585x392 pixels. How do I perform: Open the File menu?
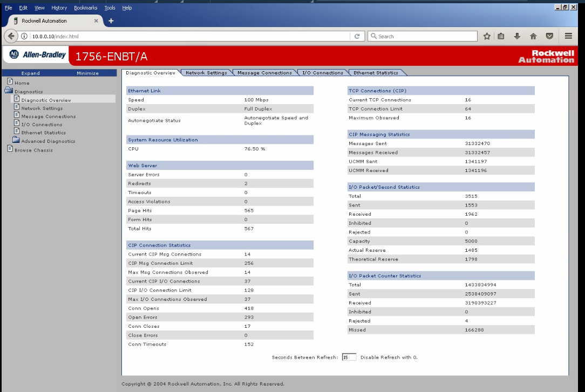coord(8,8)
